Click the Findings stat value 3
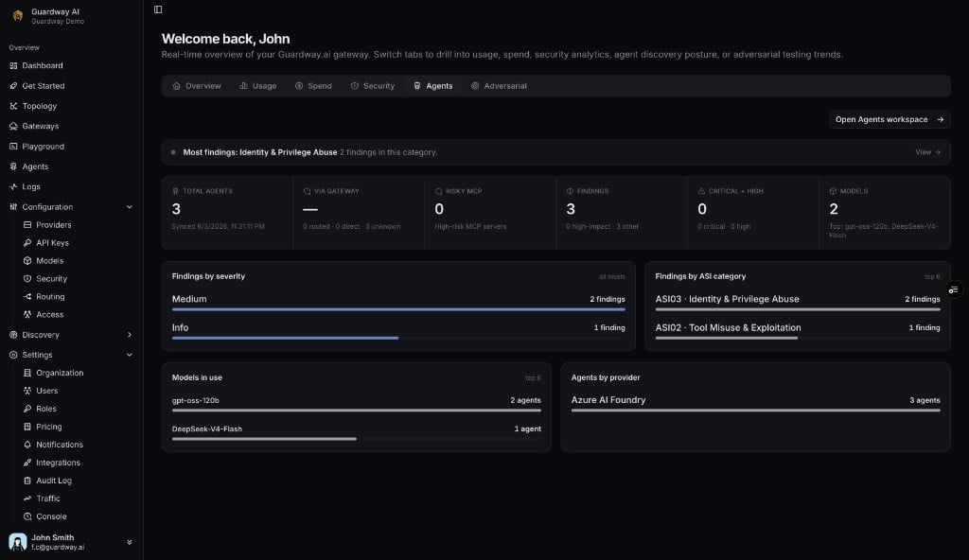This screenshot has width=969, height=560. [571, 209]
